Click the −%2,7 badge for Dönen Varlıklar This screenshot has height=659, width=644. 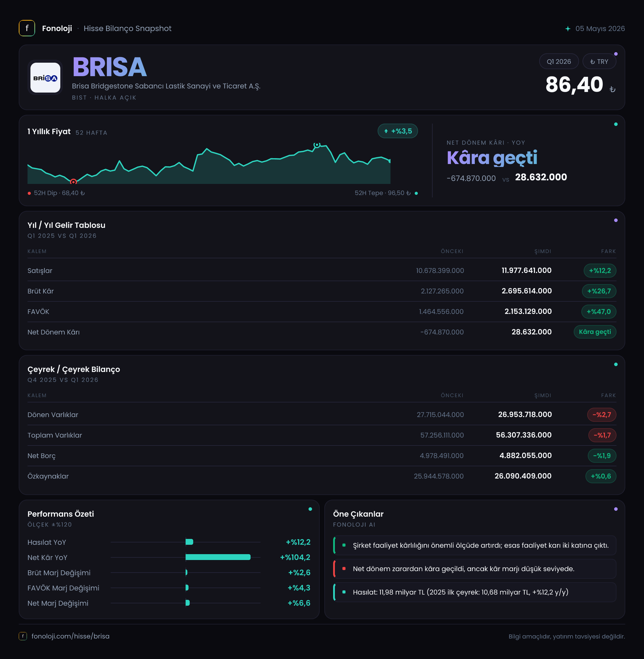click(601, 415)
